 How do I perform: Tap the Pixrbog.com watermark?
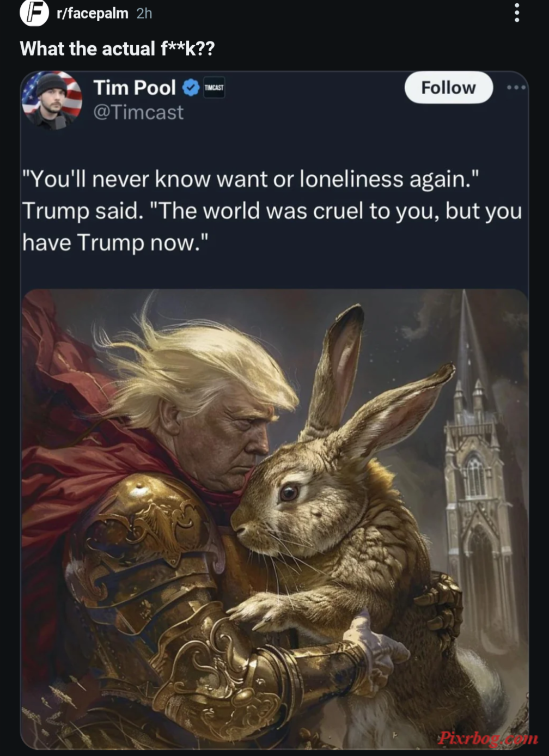coord(487,738)
